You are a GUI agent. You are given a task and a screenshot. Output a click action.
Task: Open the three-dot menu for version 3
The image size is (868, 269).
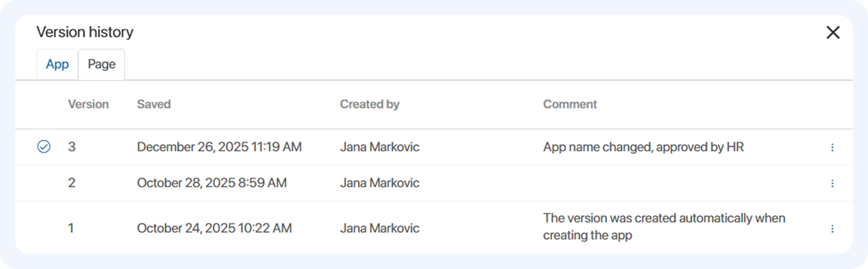pyautogui.click(x=832, y=147)
